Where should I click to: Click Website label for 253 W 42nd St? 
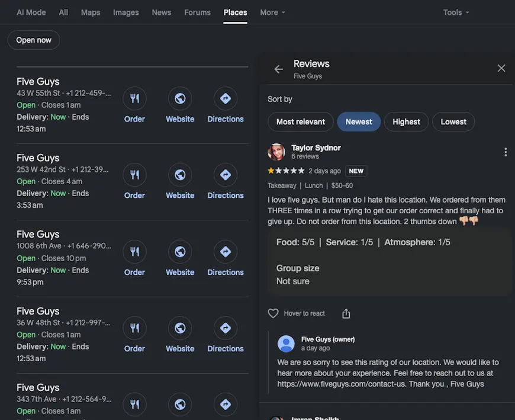pos(180,195)
